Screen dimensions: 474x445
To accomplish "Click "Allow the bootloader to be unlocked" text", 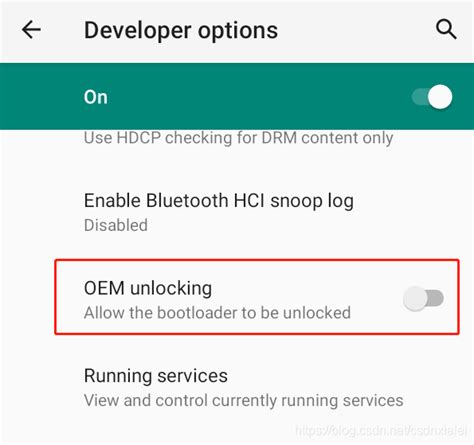I will [217, 313].
